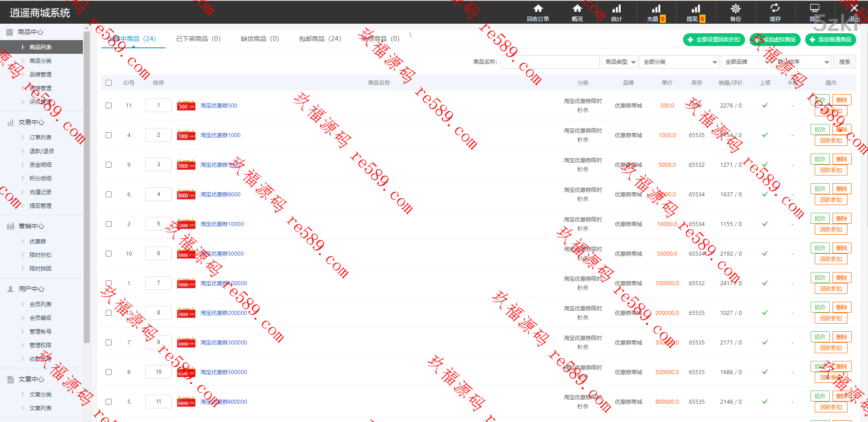Click the 备份 gear icon
The image size is (868, 422).
coord(735,9)
